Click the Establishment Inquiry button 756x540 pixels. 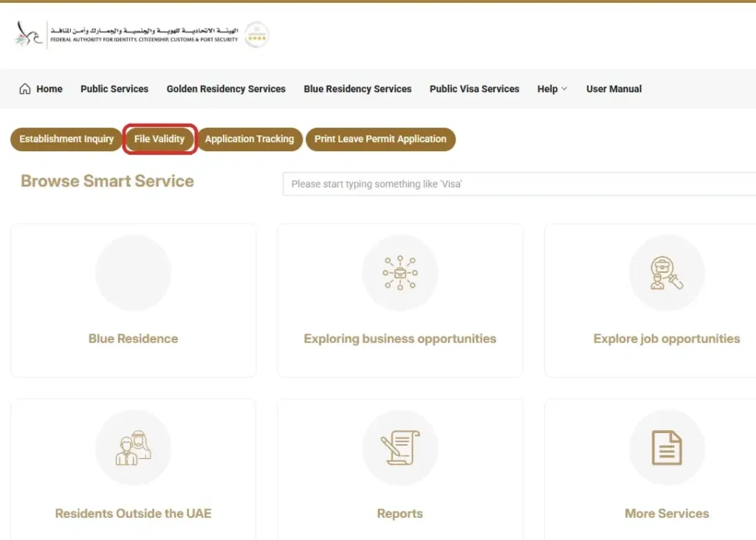[x=66, y=139]
